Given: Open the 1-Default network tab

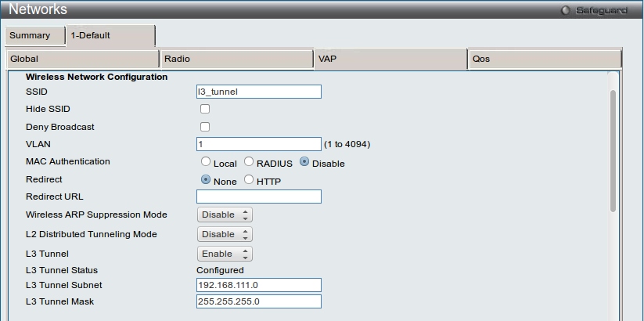Looking at the screenshot, I should 110,35.
